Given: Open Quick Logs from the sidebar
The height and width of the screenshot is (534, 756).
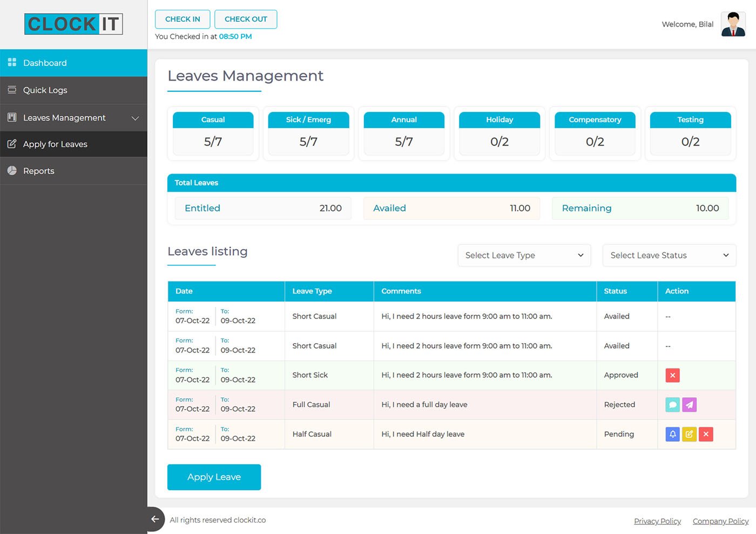Looking at the screenshot, I should coord(73,90).
